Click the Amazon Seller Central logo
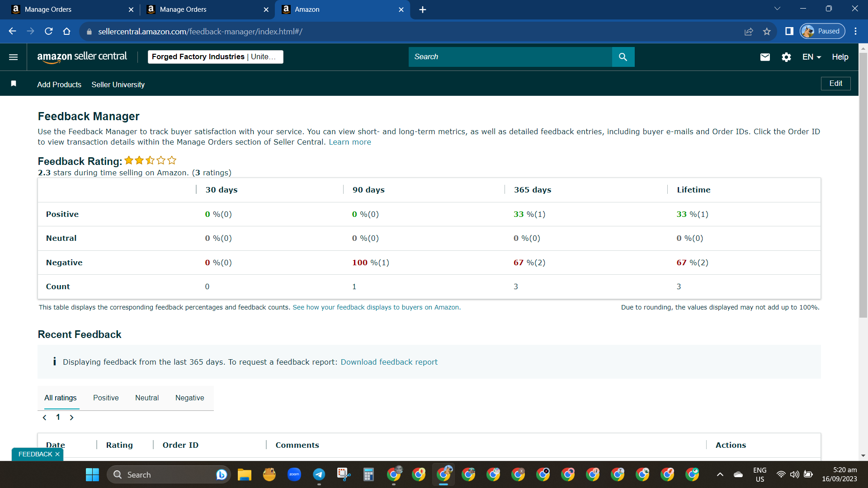Viewport: 868px width, 488px height. tap(82, 57)
